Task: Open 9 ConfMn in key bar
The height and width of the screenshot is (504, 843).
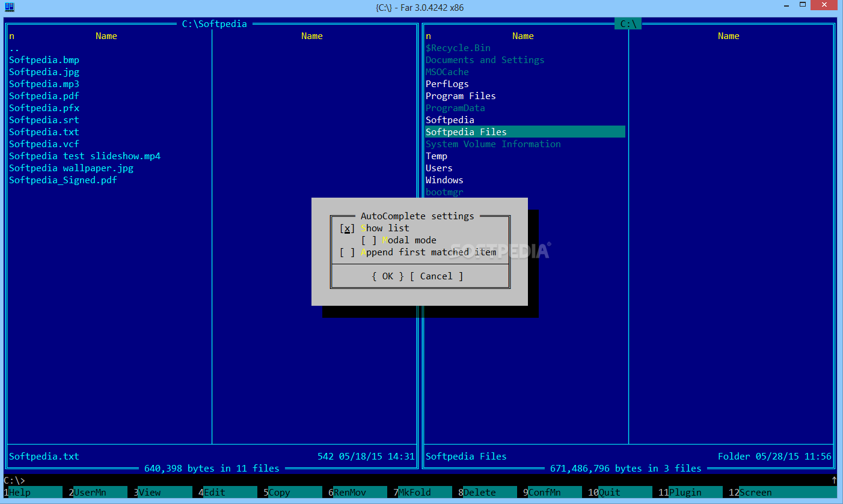Action: tap(552, 493)
